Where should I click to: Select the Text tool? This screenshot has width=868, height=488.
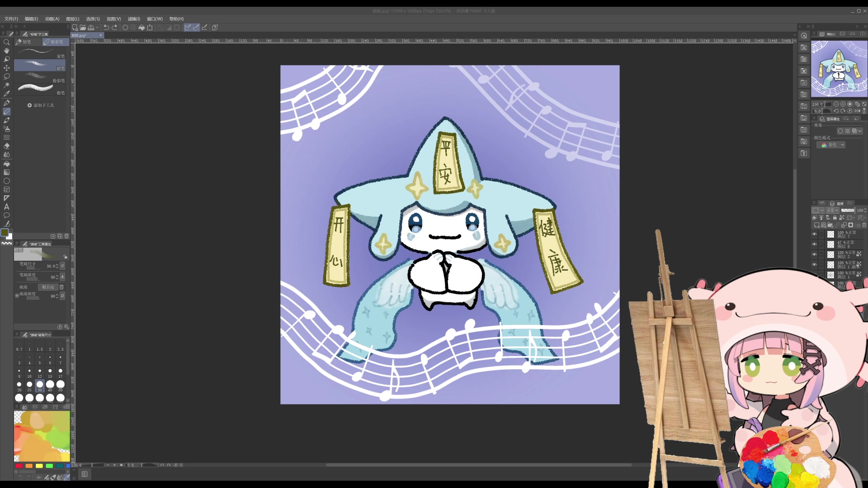pos(6,206)
